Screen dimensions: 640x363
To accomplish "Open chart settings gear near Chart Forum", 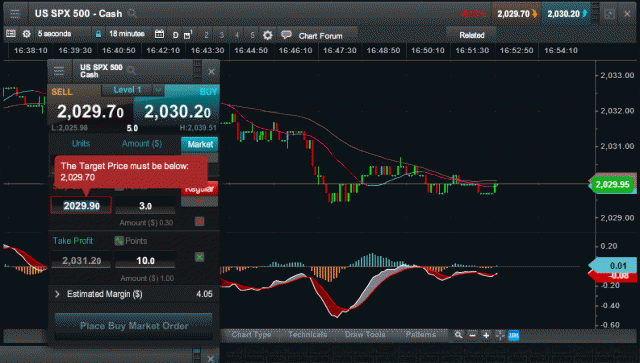I will (267, 35).
